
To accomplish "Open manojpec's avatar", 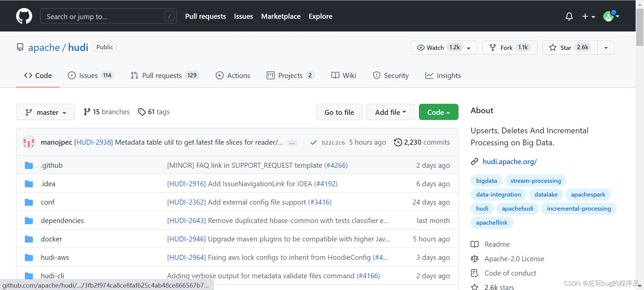I will click(29, 142).
